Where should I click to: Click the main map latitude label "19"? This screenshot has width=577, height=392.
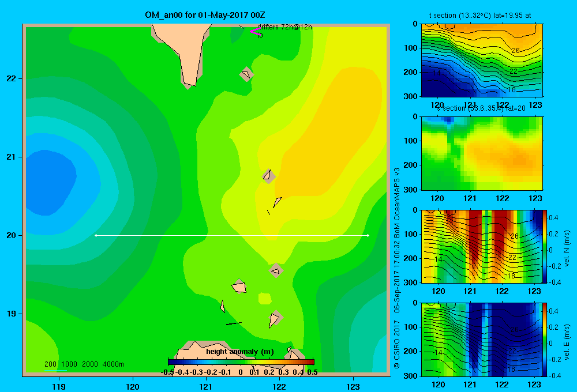click(12, 314)
